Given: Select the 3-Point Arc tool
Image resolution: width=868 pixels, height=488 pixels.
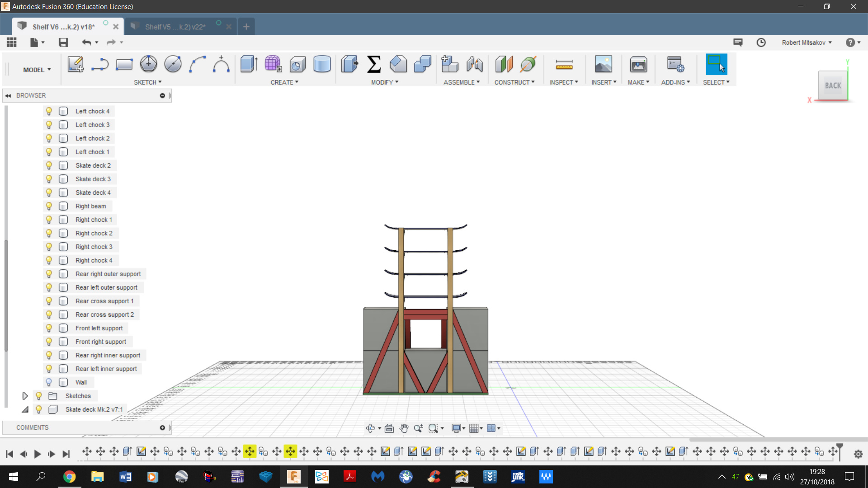Looking at the screenshot, I should (197, 64).
